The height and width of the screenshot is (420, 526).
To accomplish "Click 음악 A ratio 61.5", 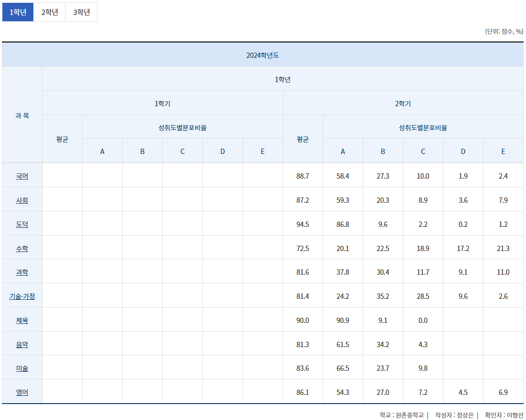I will (x=343, y=344).
